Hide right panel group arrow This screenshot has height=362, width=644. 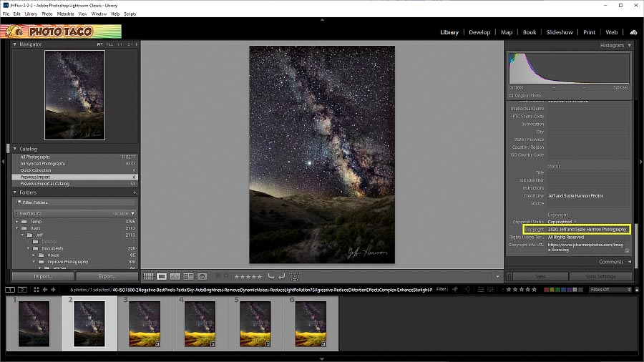(640, 162)
